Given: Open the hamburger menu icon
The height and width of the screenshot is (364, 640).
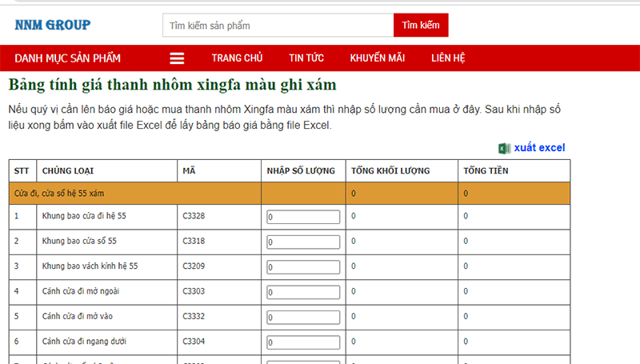Looking at the screenshot, I should (x=177, y=58).
